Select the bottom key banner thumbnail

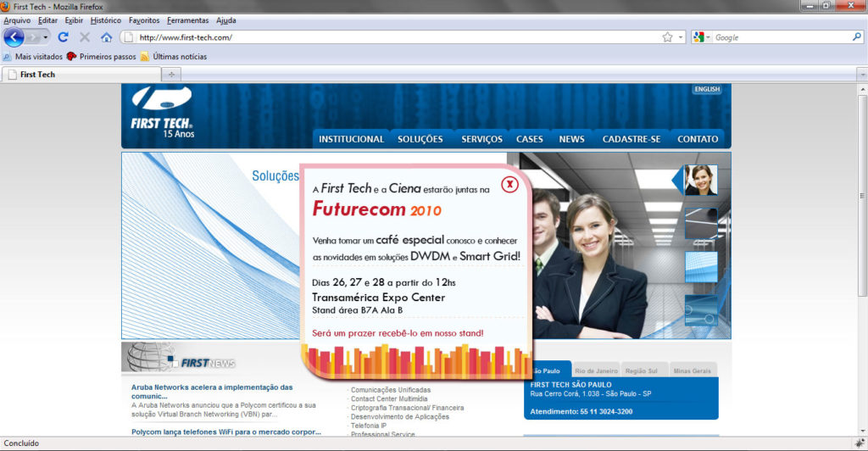pos(701,310)
